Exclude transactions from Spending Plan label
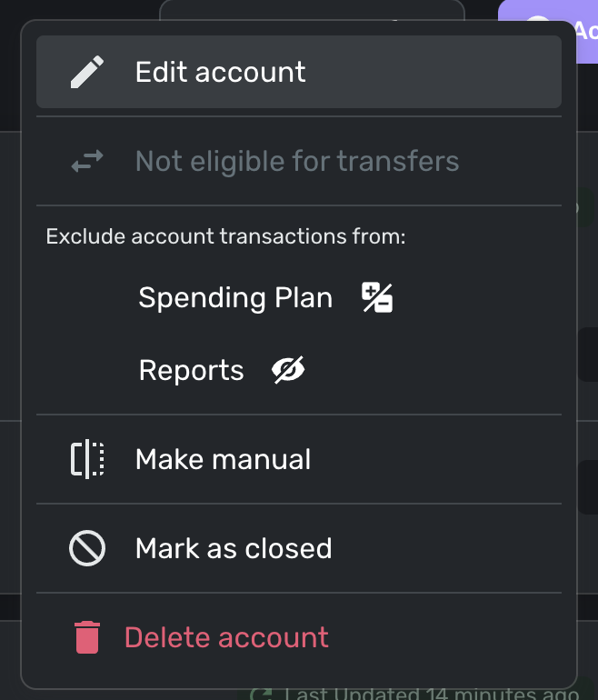598x700 pixels. pos(235,297)
